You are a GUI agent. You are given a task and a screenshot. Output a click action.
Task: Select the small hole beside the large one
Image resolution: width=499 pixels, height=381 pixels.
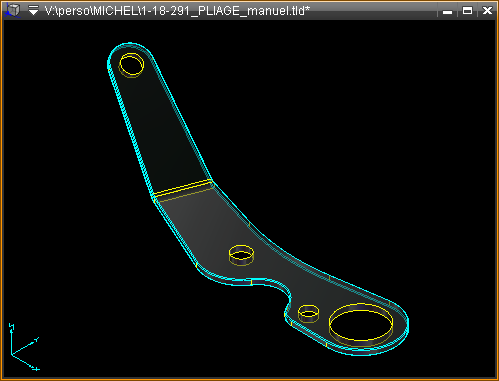click(308, 313)
